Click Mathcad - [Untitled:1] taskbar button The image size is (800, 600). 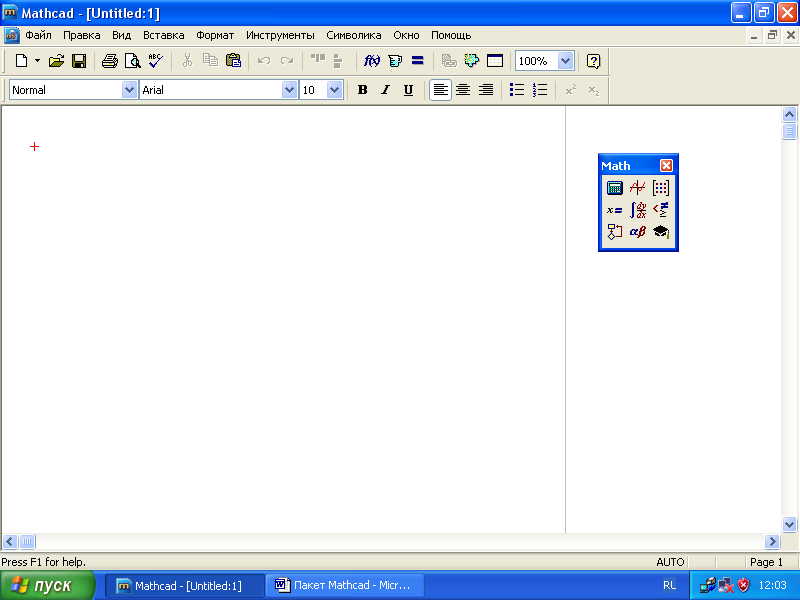click(185, 585)
